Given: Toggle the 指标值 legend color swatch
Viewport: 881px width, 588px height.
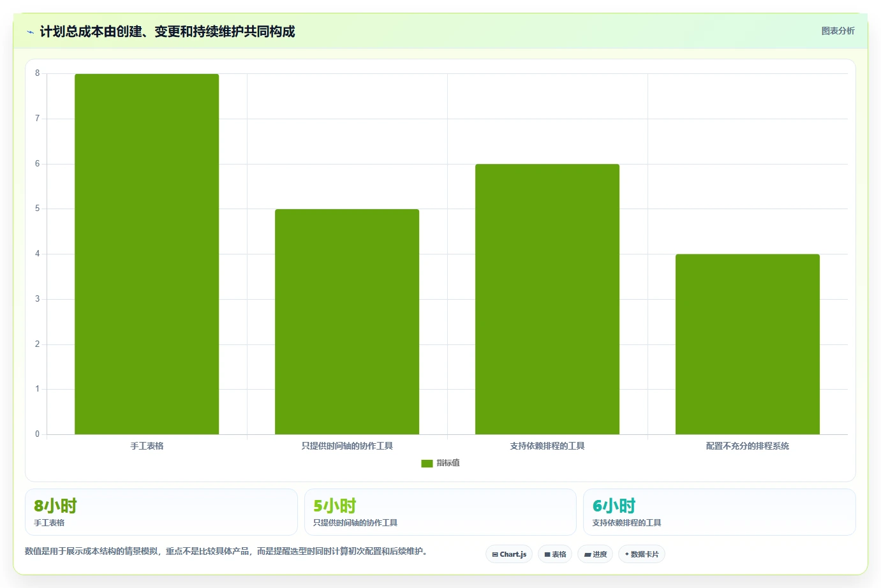Looking at the screenshot, I should 427,464.
